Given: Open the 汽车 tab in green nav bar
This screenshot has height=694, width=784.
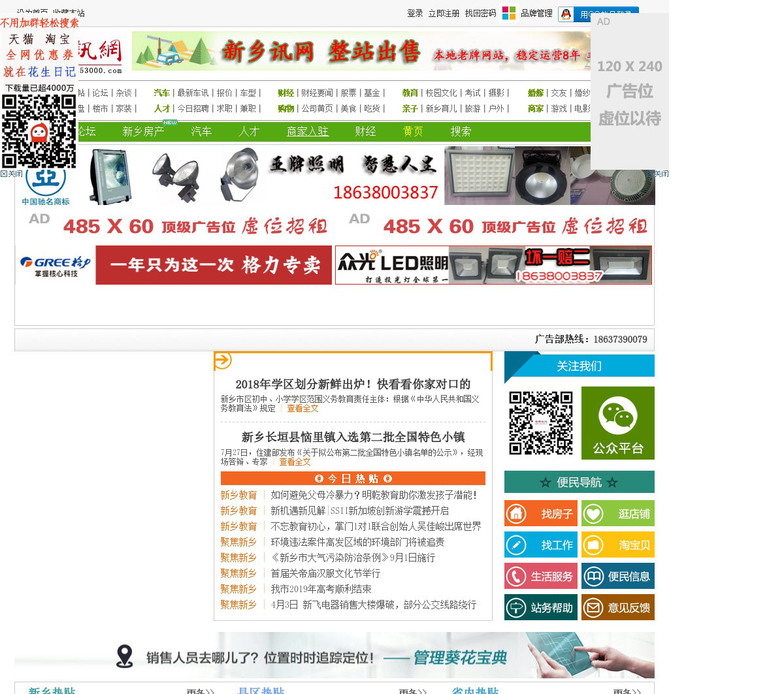Looking at the screenshot, I should [201, 131].
